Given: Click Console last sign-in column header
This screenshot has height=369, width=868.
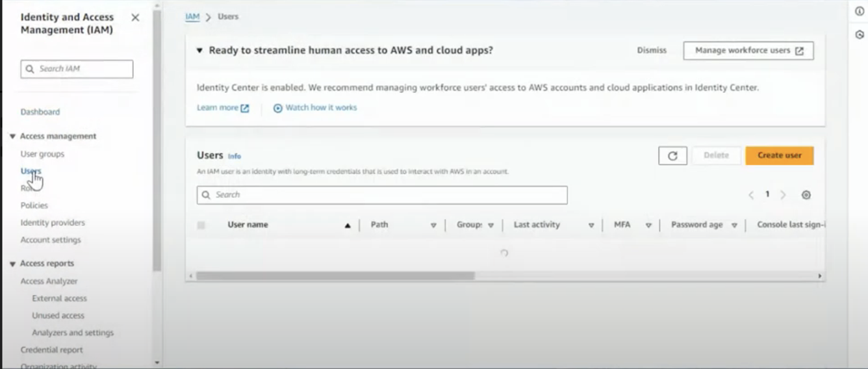Looking at the screenshot, I should point(791,225).
